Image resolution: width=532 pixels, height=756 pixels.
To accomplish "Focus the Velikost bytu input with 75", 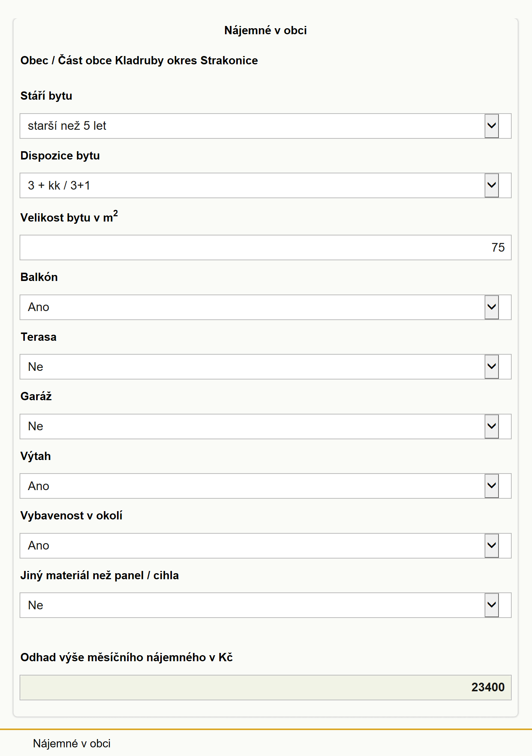I will (266, 247).
